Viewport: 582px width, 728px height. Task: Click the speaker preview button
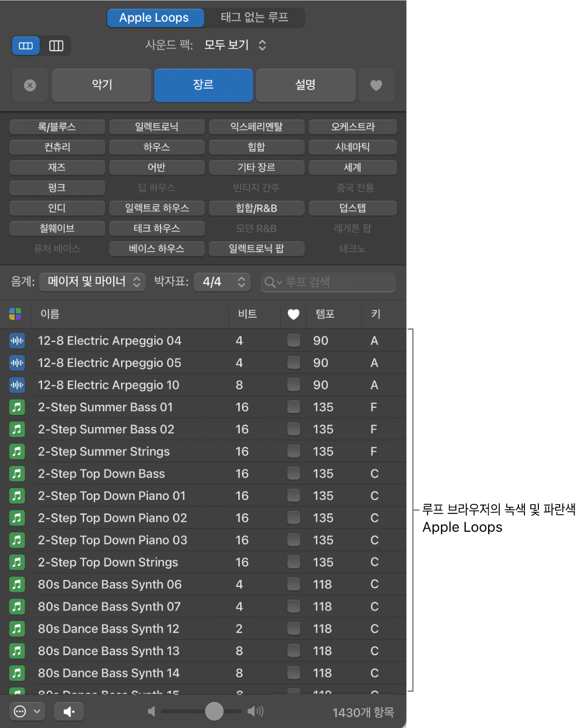point(68,712)
